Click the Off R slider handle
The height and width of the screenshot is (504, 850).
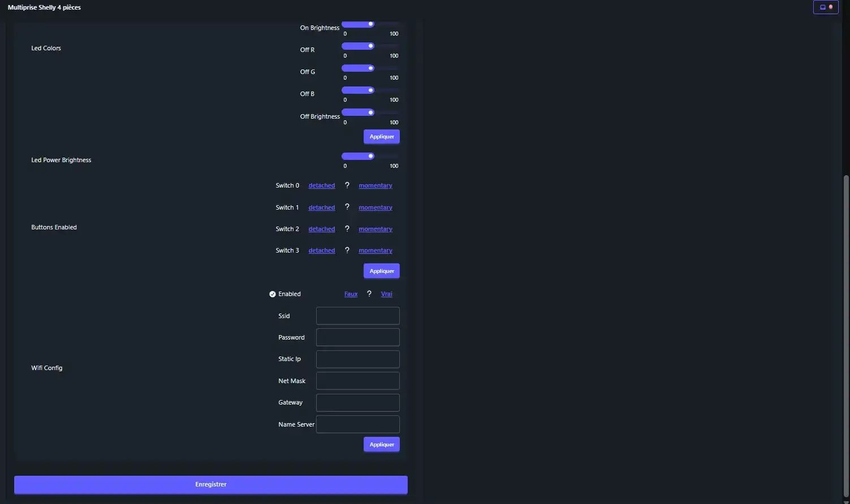tap(371, 46)
